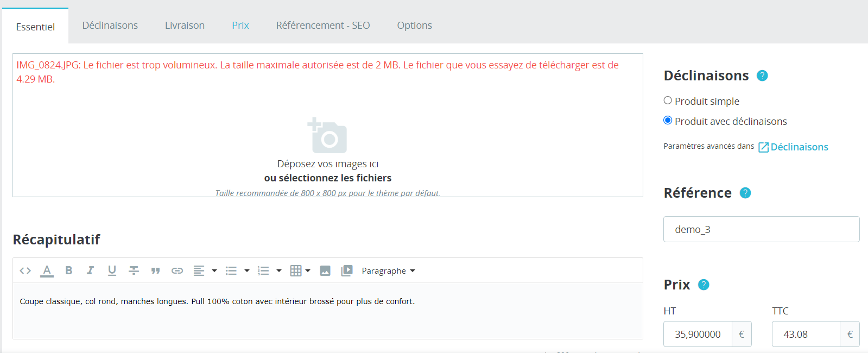Toggle underline formatting
The image size is (868, 353).
(112, 270)
